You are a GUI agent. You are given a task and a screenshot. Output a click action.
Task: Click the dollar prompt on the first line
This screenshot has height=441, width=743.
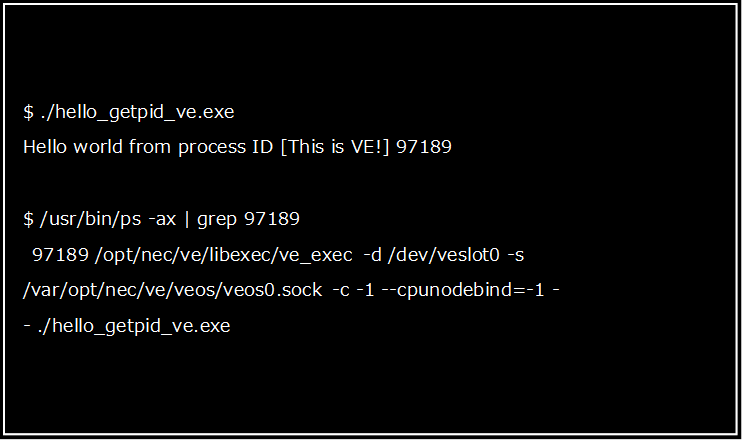tap(28, 112)
